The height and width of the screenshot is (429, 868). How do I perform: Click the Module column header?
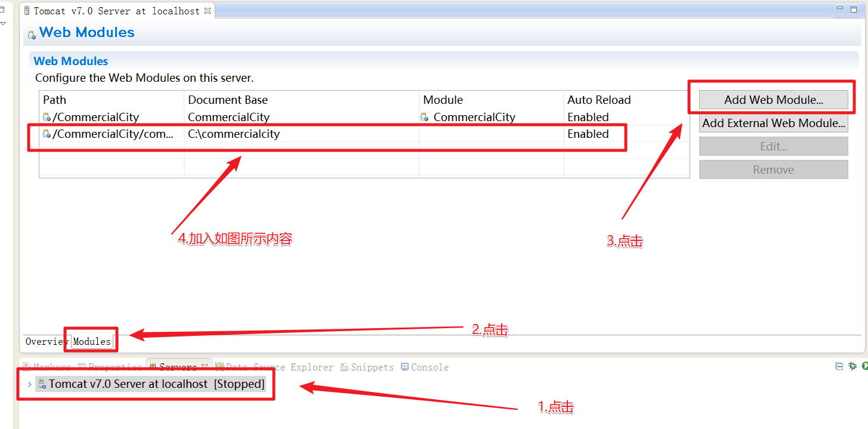492,100
